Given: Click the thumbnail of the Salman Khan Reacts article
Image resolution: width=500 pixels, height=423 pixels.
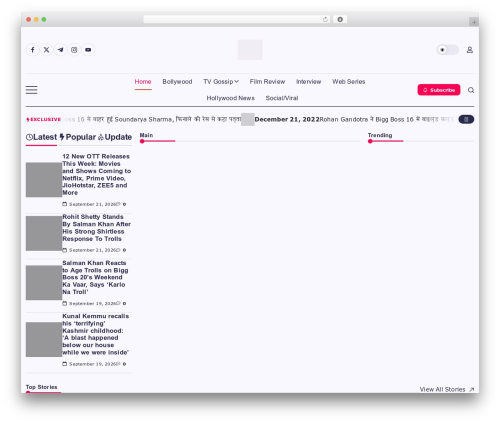Looking at the screenshot, I should pyautogui.click(x=44, y=283).
